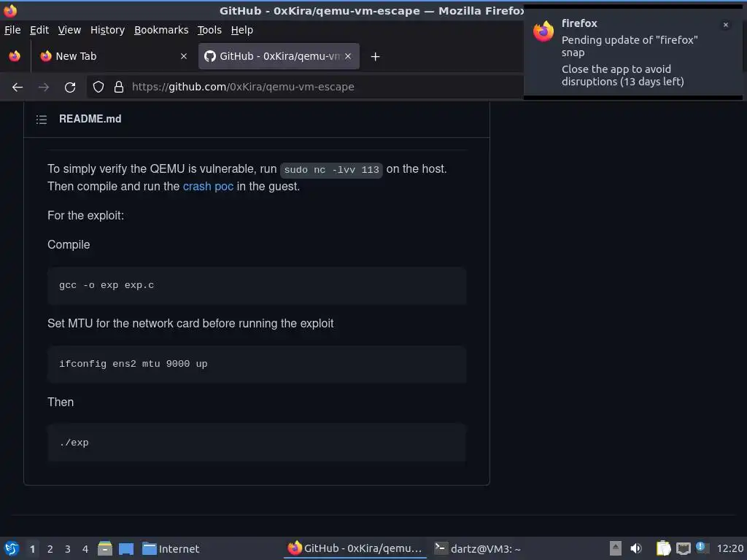Image resolution: width=747 pixels, height=560 pixels.
Task: Switch to workspace 1
Action: click(32, 549)
